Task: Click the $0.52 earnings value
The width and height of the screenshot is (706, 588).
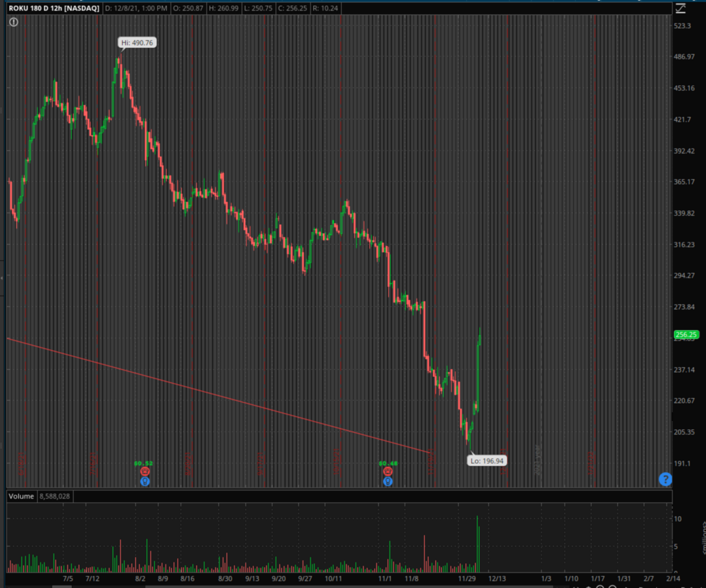Action: [143, 463]
